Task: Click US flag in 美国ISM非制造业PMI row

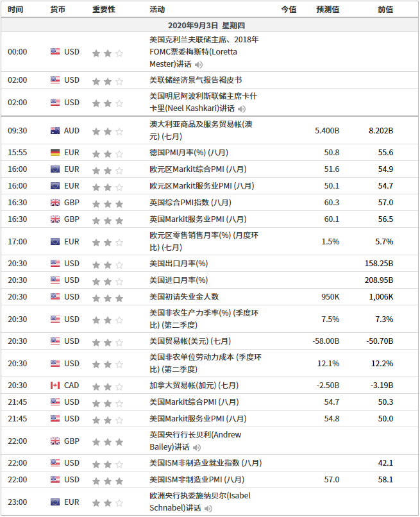Action: point(55,479)
